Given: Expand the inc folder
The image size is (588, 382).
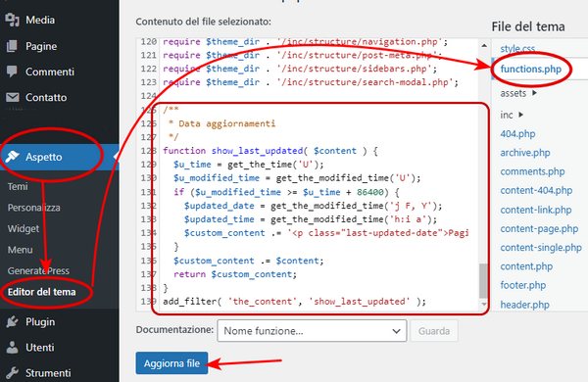Looking at the screenshot, I should tap(512, 115).
